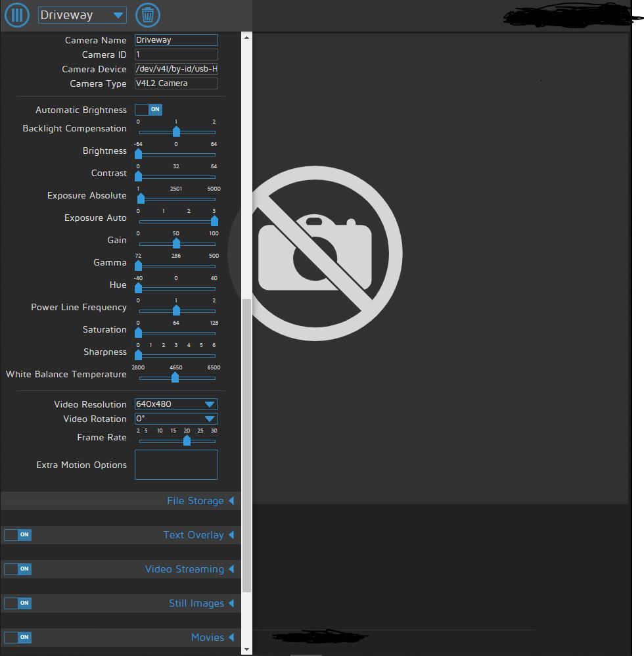Click the trash icon to remove camera
The height and width of the screenshot is (656, 644).
click(x=147, y=15)
